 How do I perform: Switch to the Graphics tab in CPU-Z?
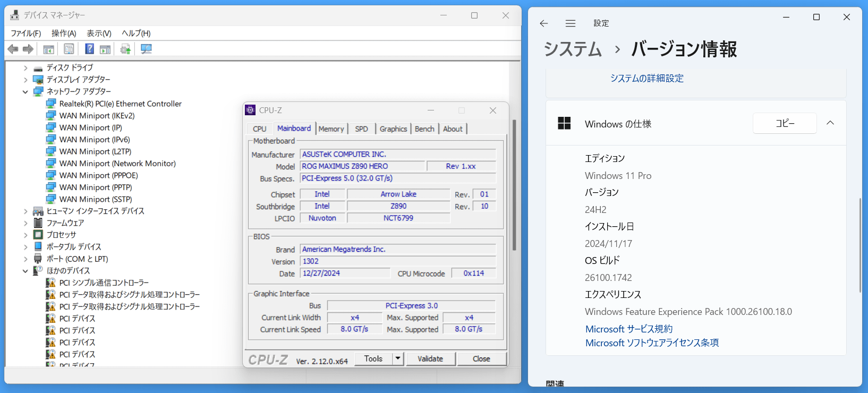pos(393,129)
